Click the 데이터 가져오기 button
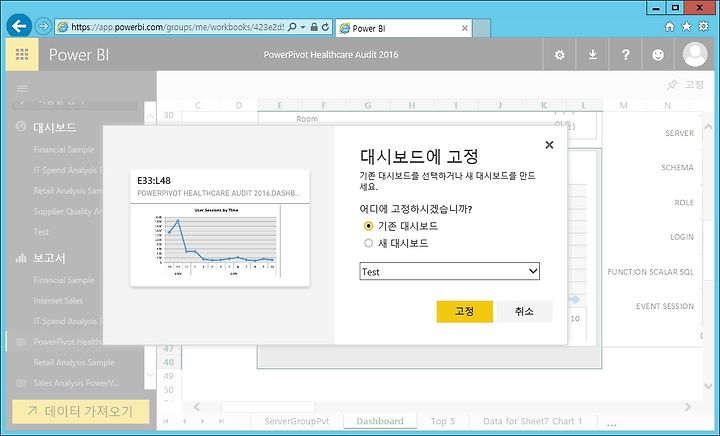The height and width of the screenshot is (436, 720). [81, 411]
